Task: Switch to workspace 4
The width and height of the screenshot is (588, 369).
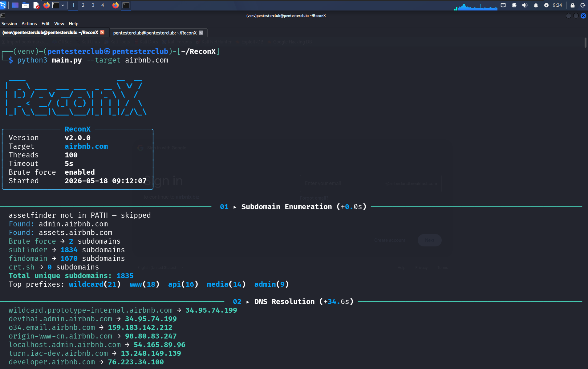Action: click(103, 5)
